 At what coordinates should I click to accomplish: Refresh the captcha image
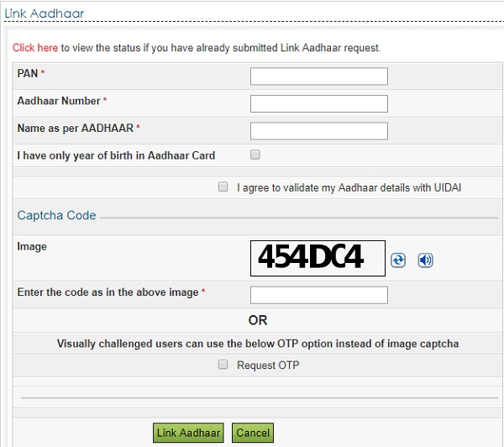[x=398, y=260]
